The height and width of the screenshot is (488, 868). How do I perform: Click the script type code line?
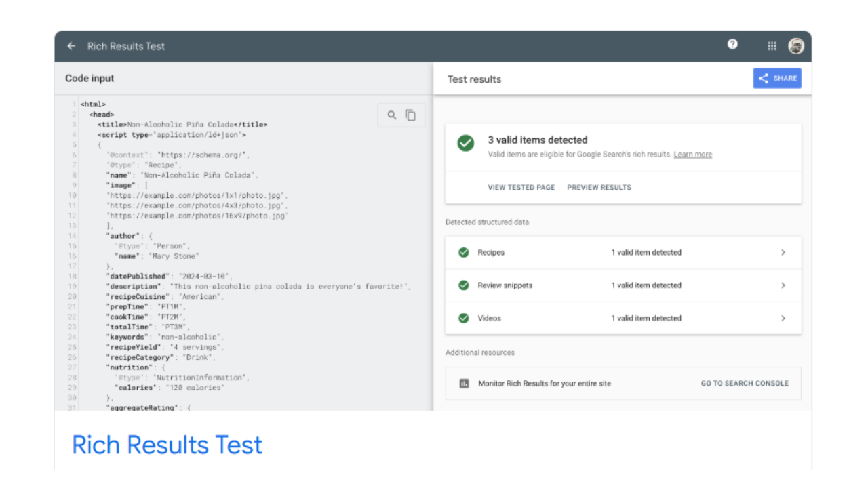[x=171, y=135]
